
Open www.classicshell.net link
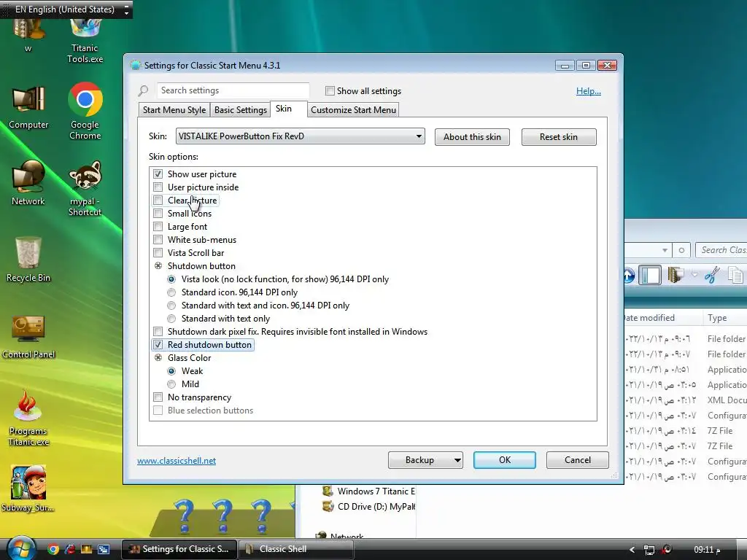177,461
